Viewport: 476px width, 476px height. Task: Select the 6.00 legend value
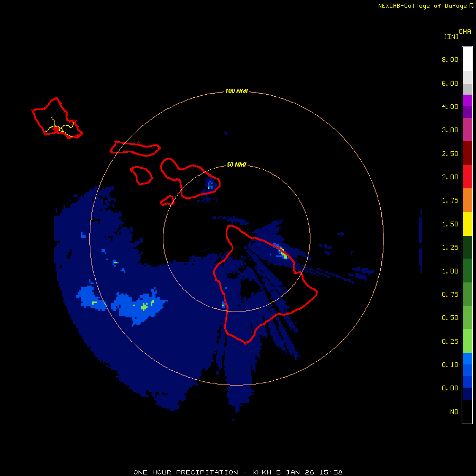click(x=450, y=83)
